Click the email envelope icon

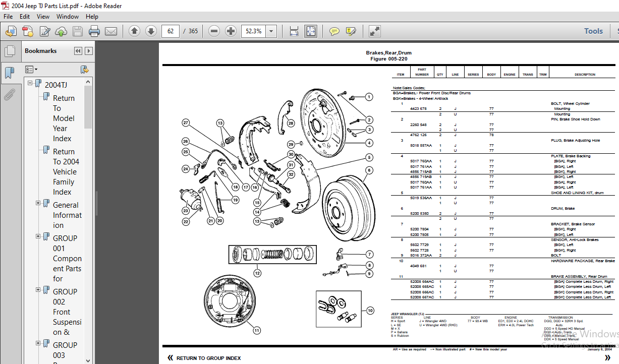[x=111, y=31]
